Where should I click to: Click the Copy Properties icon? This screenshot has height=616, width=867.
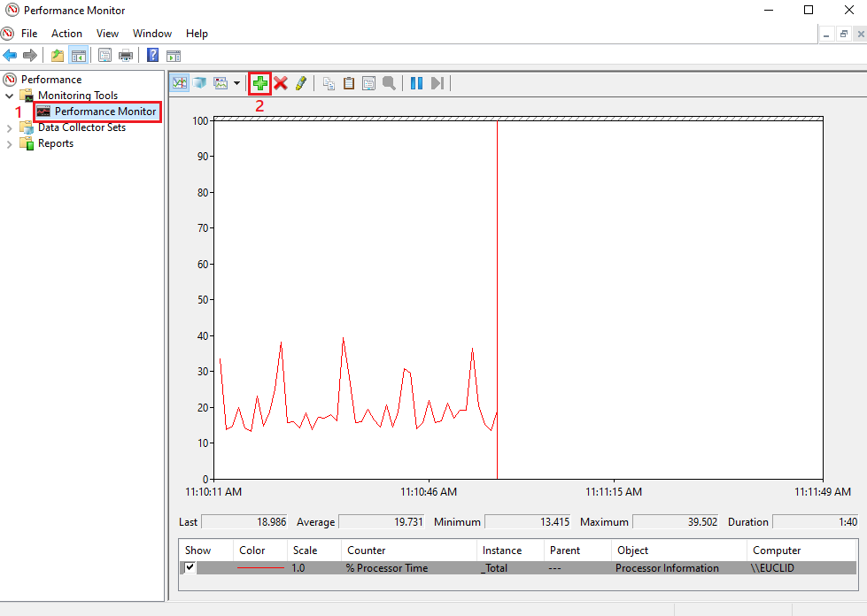click(x=329, y=83)
